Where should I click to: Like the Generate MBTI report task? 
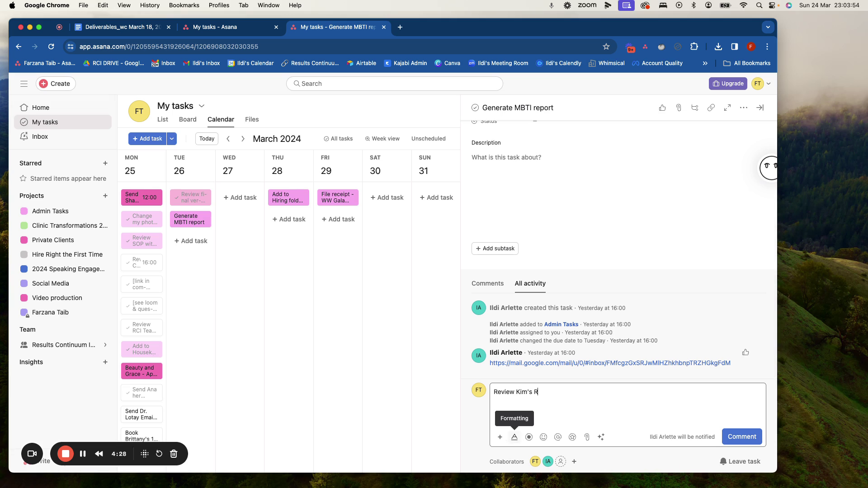(x=662, y=108)
